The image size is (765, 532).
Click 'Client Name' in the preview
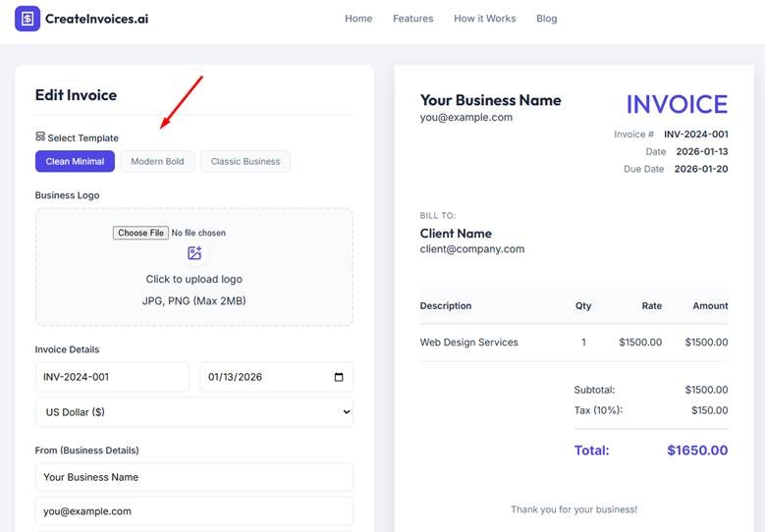[456, 233]
